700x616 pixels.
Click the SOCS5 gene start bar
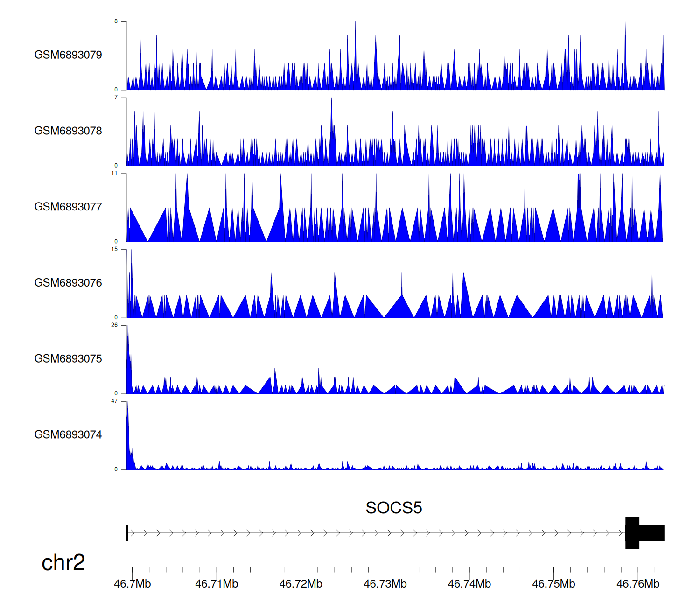(127, 532)
